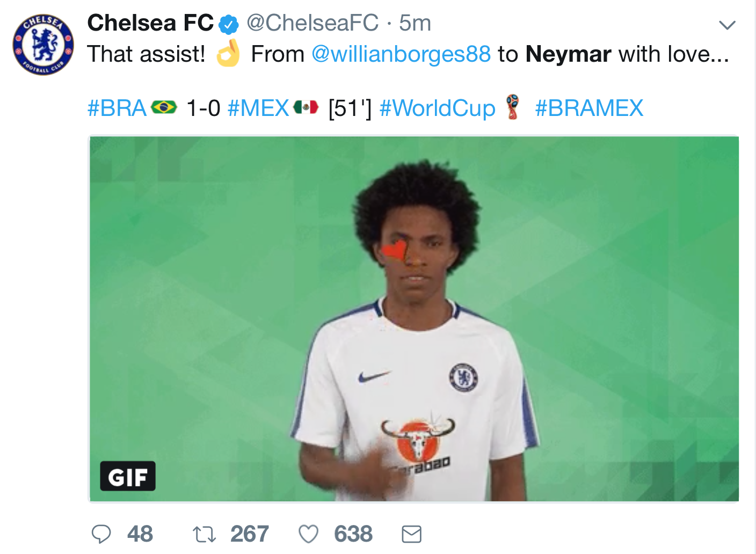This screenshot has height=554, width=756.
Task: Click the Chelsea FC profile avatar
Action: point(43,45)
